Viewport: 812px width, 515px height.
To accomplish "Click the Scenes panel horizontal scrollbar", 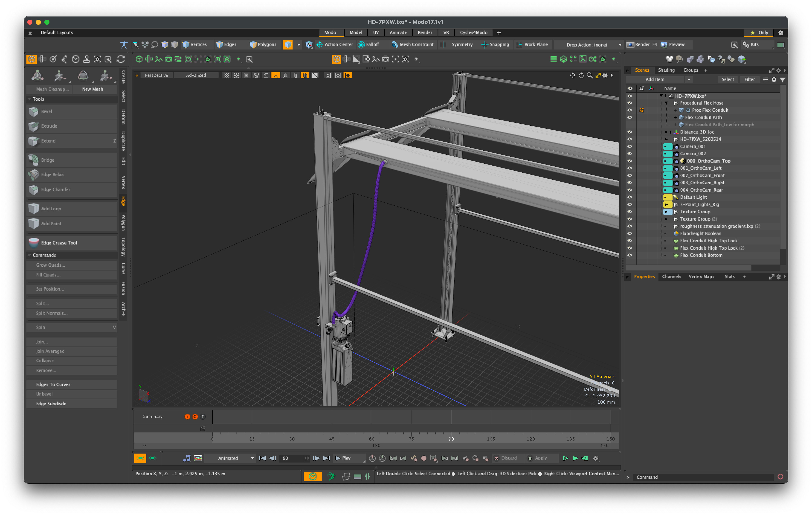I will coord(688,268).
